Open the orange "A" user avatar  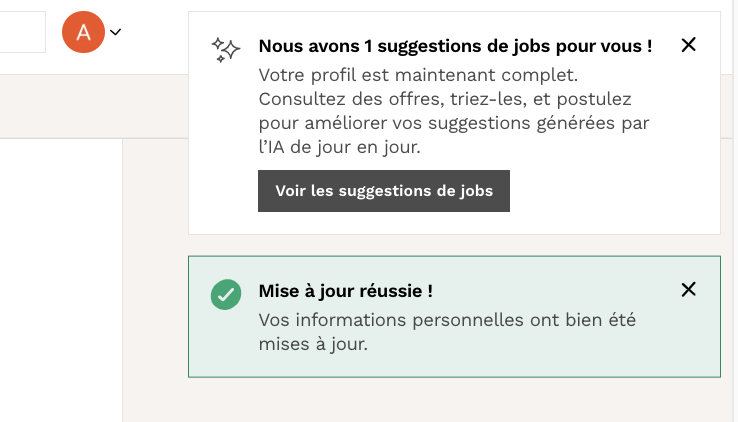(83, 32)
